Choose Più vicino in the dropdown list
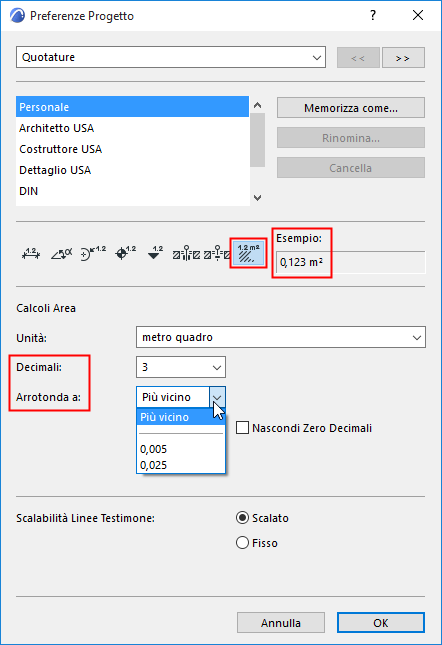This screenshot has width=442, height=645. tap(181, 417)
